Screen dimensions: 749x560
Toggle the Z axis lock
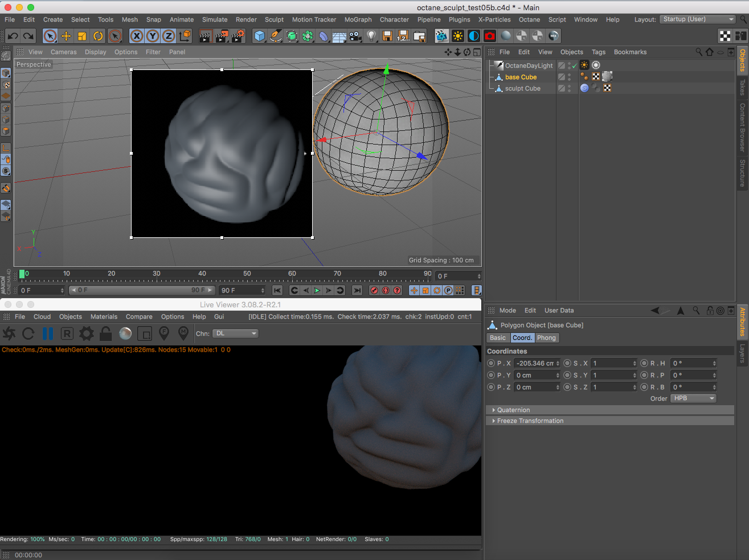coord(169,36)
